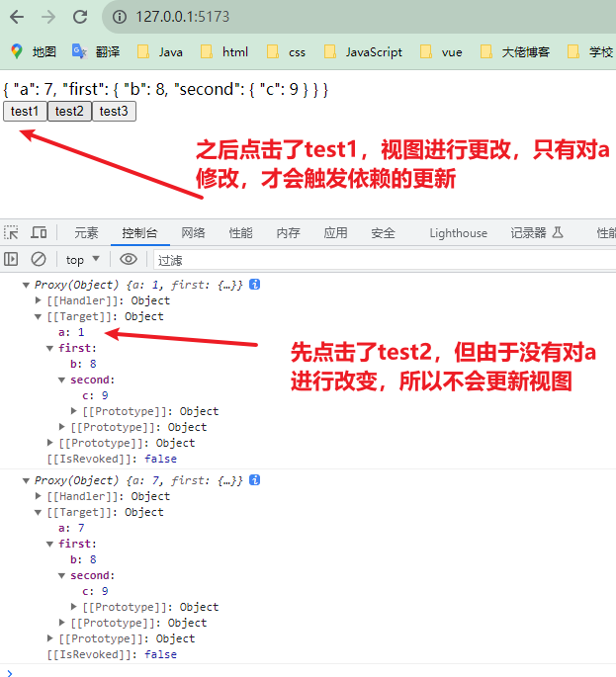
Task: Activate the DevTools element inspector icon
Action: coord(11,232)
